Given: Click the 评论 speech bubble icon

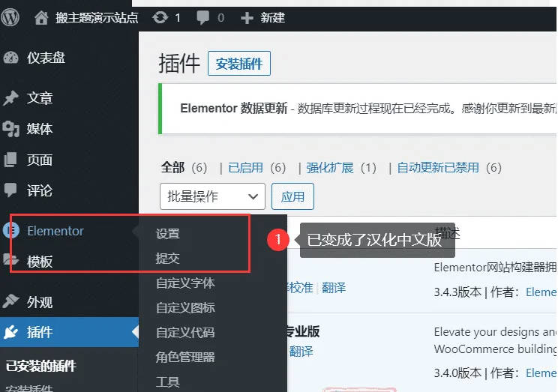Looking at the screenshot, I should (x=10, y=190).
